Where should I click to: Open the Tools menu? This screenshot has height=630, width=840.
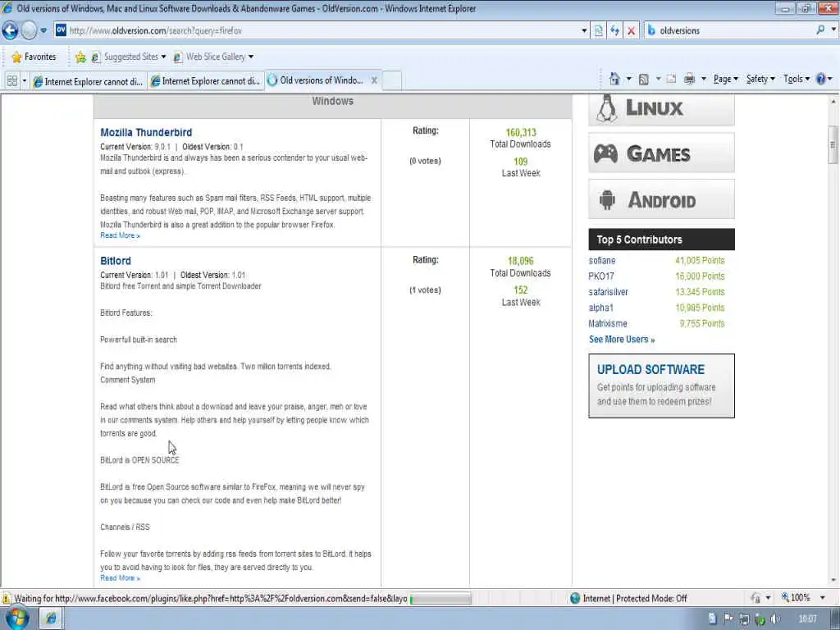(x=796, y=80)
